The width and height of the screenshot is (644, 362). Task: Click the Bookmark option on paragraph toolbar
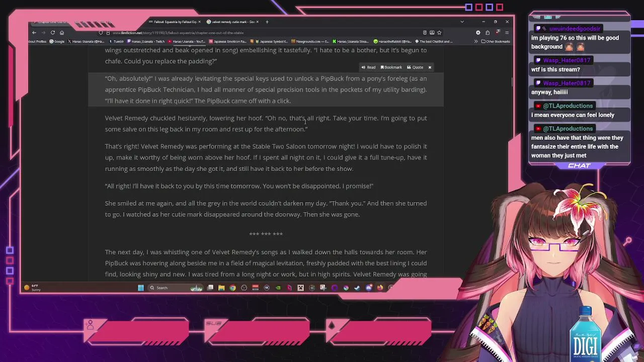tap(391, 67)
